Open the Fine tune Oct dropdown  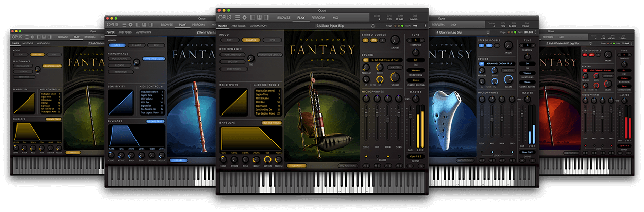coord(415,60)
